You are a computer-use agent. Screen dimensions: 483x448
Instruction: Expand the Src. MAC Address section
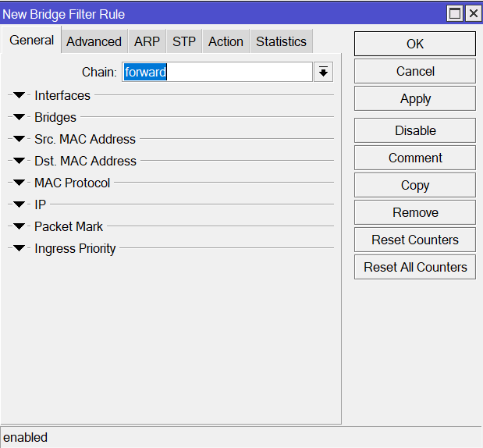[19, 139]
